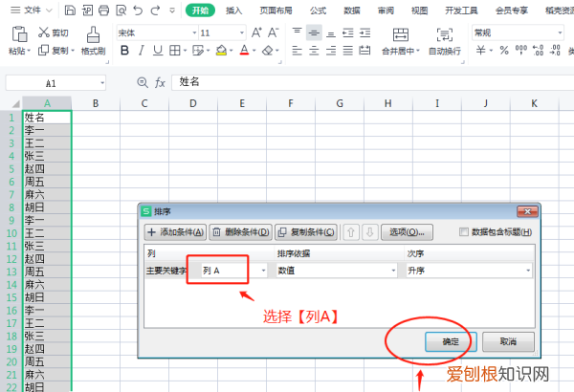Toggle Bold formatting
The width and height of the screenshot is (574, 392).
point(124,50)
